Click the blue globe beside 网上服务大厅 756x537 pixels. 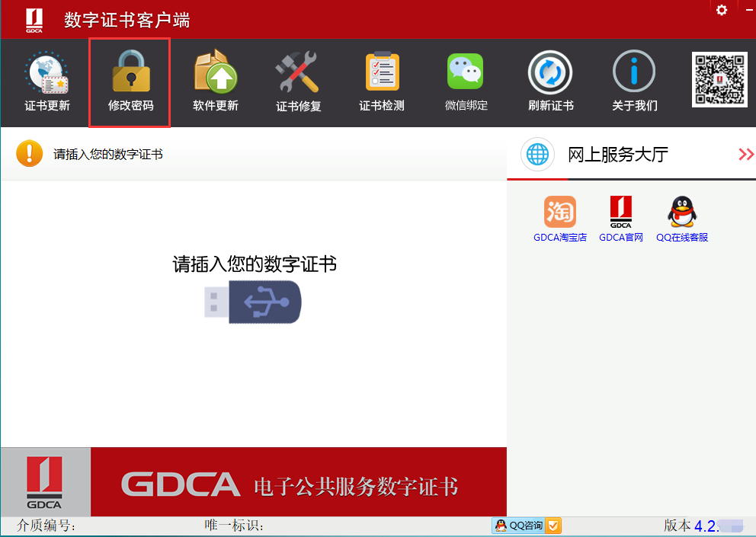pos(537,154)
